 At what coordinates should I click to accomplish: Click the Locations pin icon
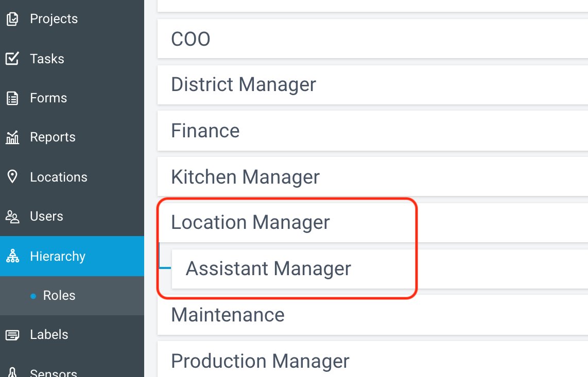(x=12, y=176)
